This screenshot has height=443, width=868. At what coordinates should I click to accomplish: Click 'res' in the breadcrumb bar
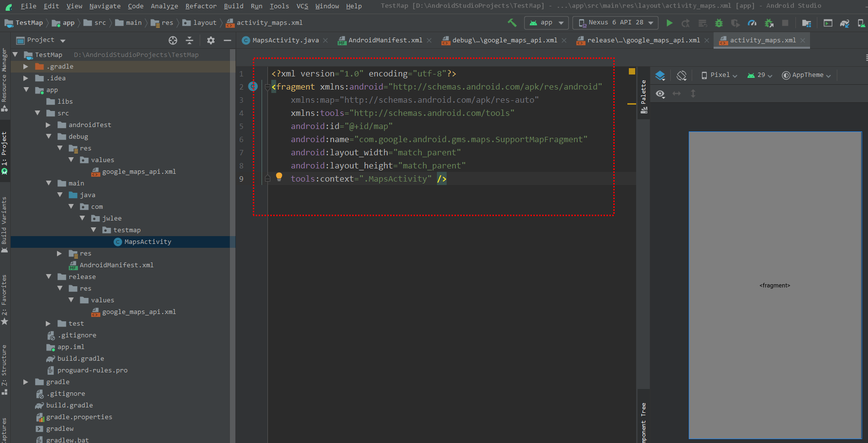(167, 23)
